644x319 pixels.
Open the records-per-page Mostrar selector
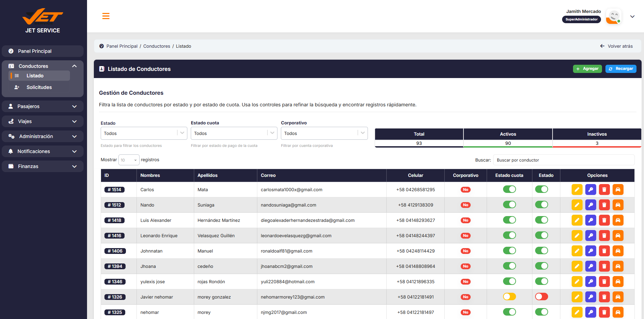[x=129, y=160]
